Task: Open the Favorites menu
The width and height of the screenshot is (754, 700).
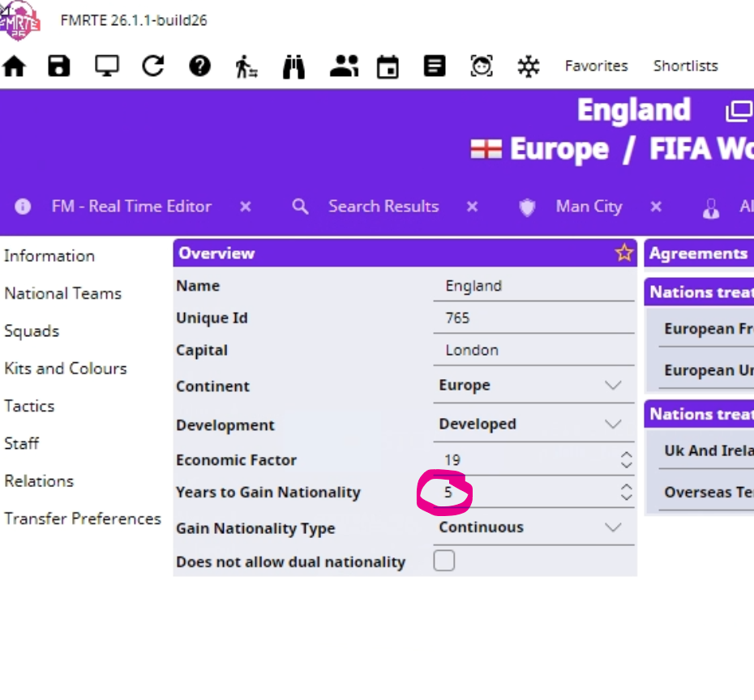Action: (596, 66)
